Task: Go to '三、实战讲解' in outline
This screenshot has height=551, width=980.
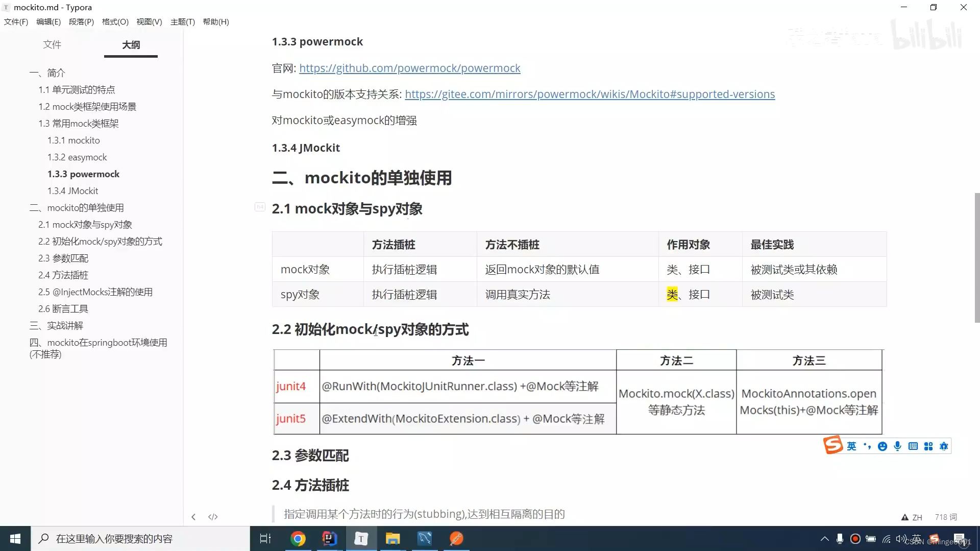Action: click(x=56, y=325)
